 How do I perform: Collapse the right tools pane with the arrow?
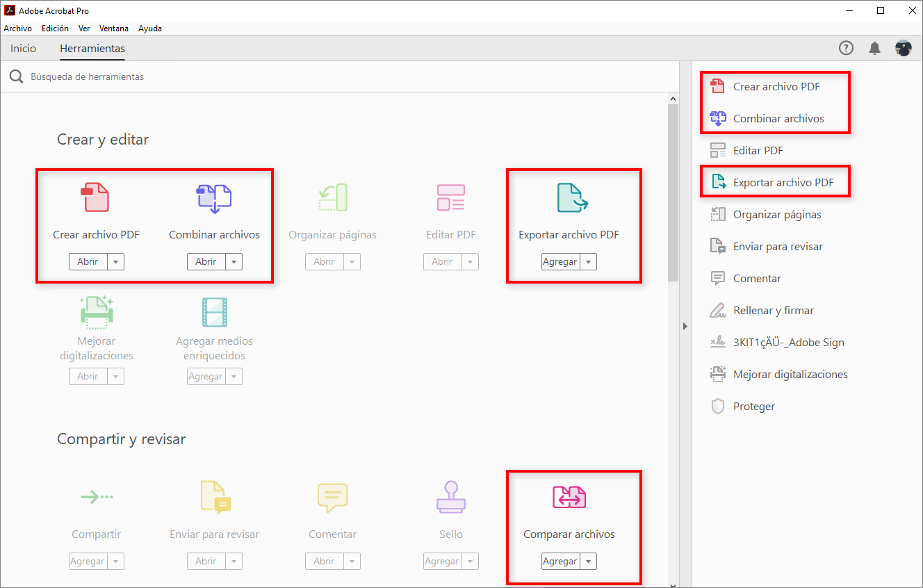point(685,326)
